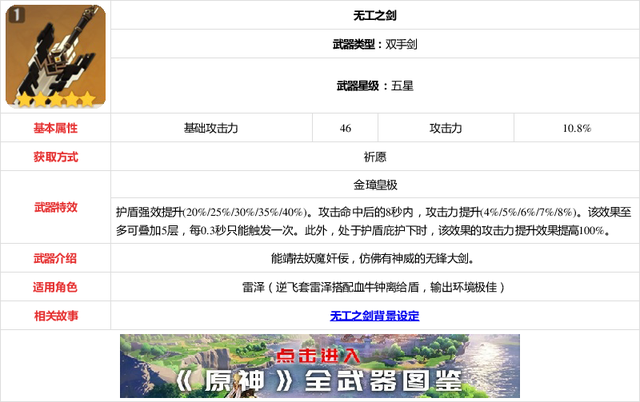Click the 武器星级：五星 row
Screen dimensions: 640x402
375,86
